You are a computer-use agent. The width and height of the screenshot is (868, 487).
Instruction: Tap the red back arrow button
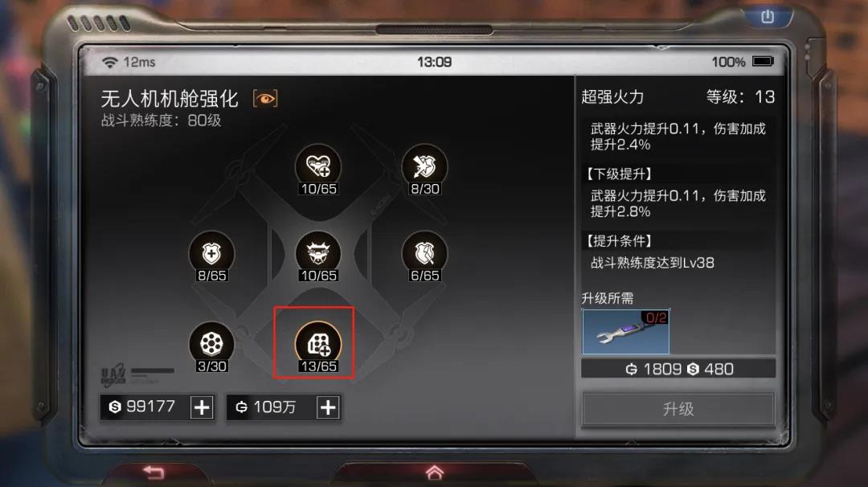tap(154, 473)
